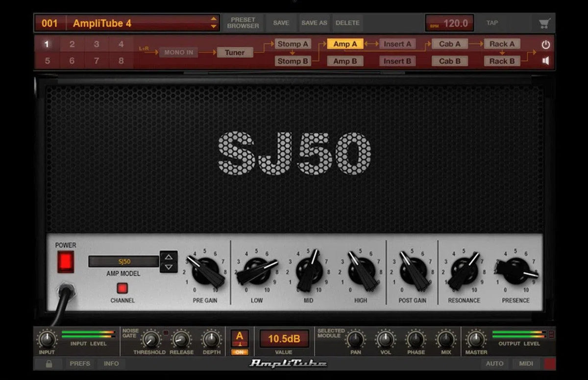Click the SAVE AS button
This screenshot has width=588, height=380.
click(314, 23)
